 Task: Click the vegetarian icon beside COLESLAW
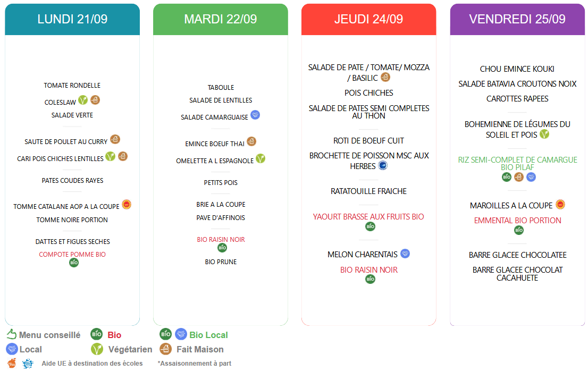point(83,100)
